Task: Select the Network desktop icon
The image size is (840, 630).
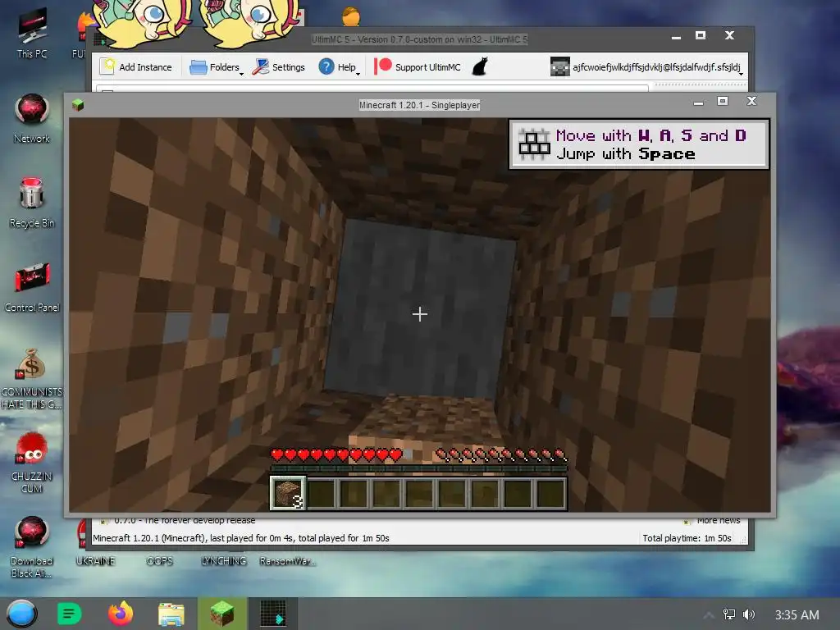Action: (32, 118)
